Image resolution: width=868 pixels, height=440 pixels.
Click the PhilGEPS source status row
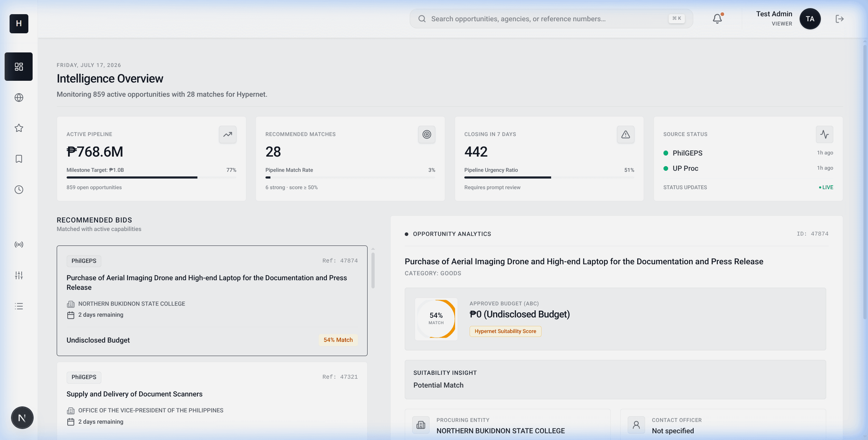pyautogui.click(x=748, y=153)
